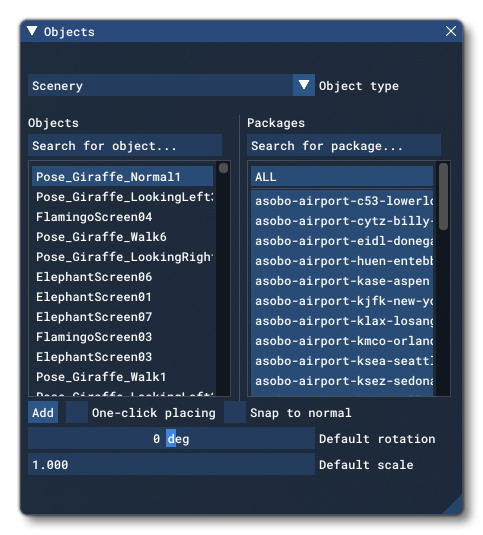
Task: Focus the Search for package field
Action: pyautogui.click(x=344, y=146)
